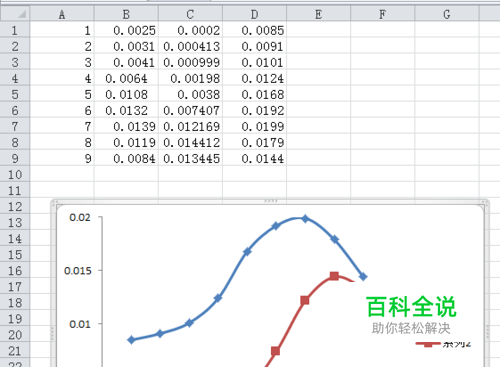This screenshot has width=500, height=367.
Task: Click the leftmost blue diamond data point
Action: click(x=131, y=340)
